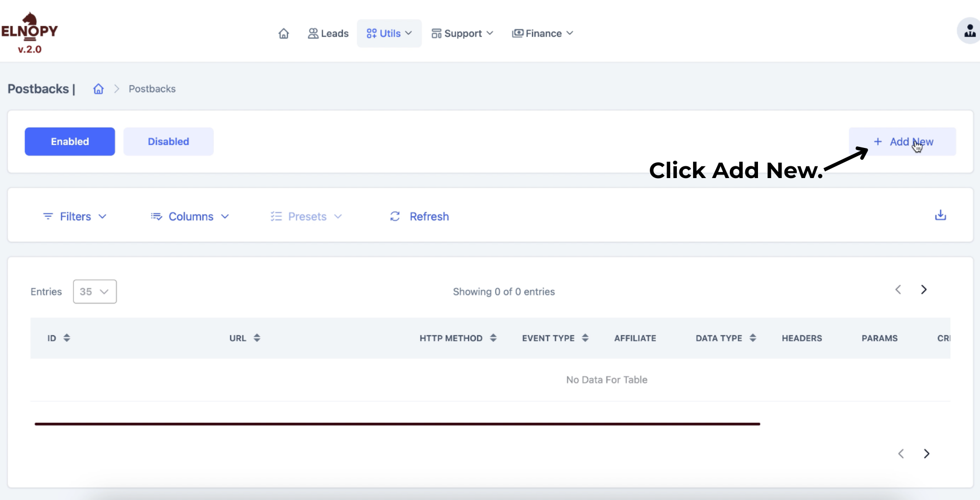Image resolution: width=980 pixels, height=500 pixels.
Task: Open the Finance menu
Action: (543, 34)
